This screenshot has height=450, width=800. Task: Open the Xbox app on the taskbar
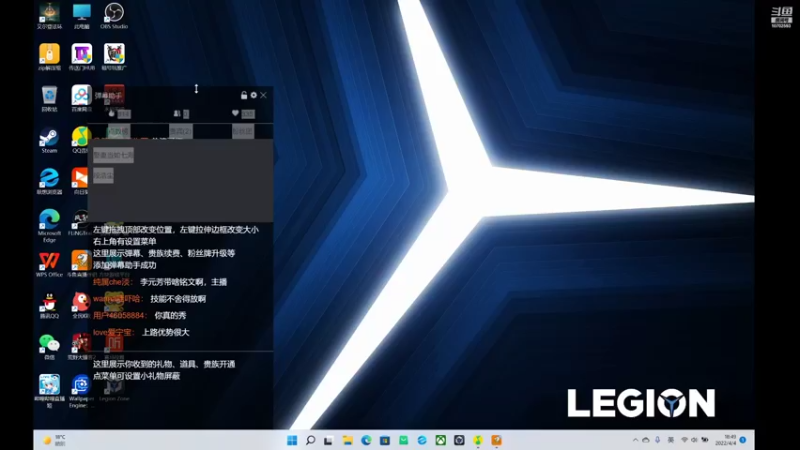[440, 440]
